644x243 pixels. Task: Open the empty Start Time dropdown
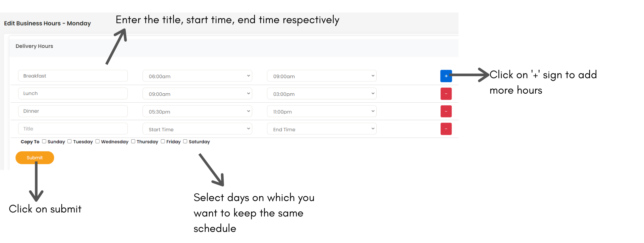(197, 129)
